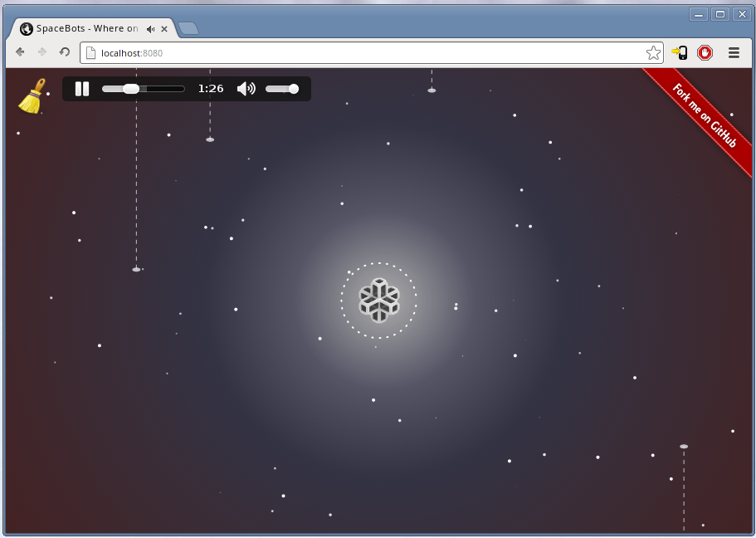Bookmark this page with the star icon
The height and width of the screenshot is (538, 756).
pos(653,53)
